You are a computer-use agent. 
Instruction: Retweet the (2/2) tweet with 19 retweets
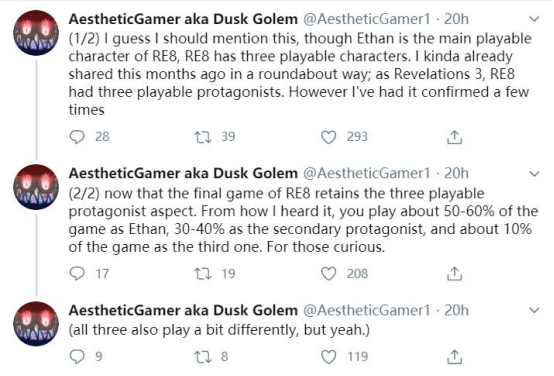click(x=203, y=274)
